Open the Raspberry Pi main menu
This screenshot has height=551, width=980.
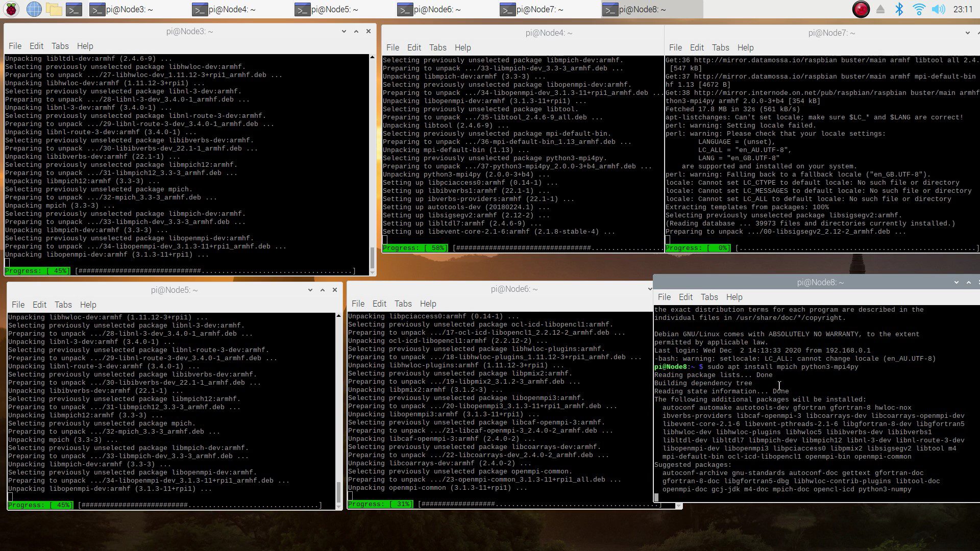(x=11, y=9)
